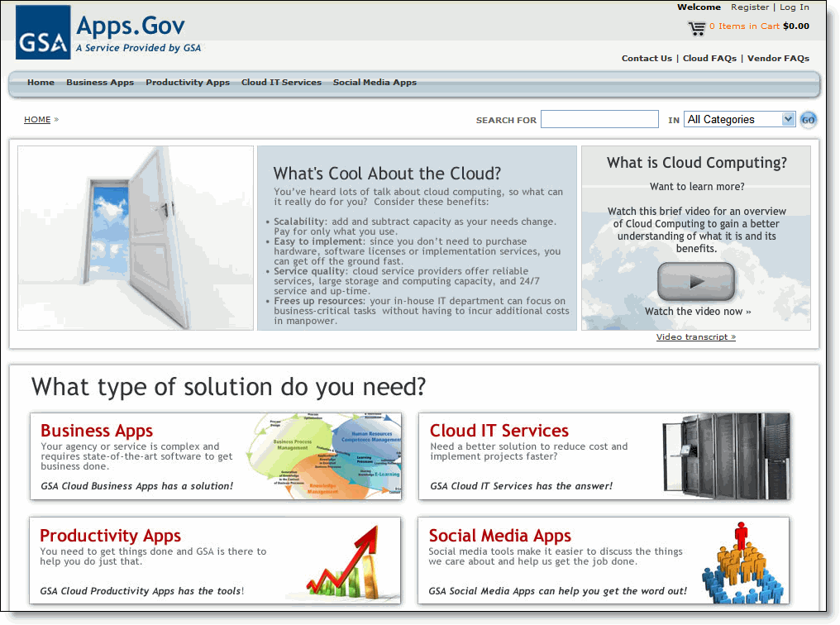The image size is (840, 625).
Task: Click 'What type of solution do you need?' heading
Action: [228, 387]
